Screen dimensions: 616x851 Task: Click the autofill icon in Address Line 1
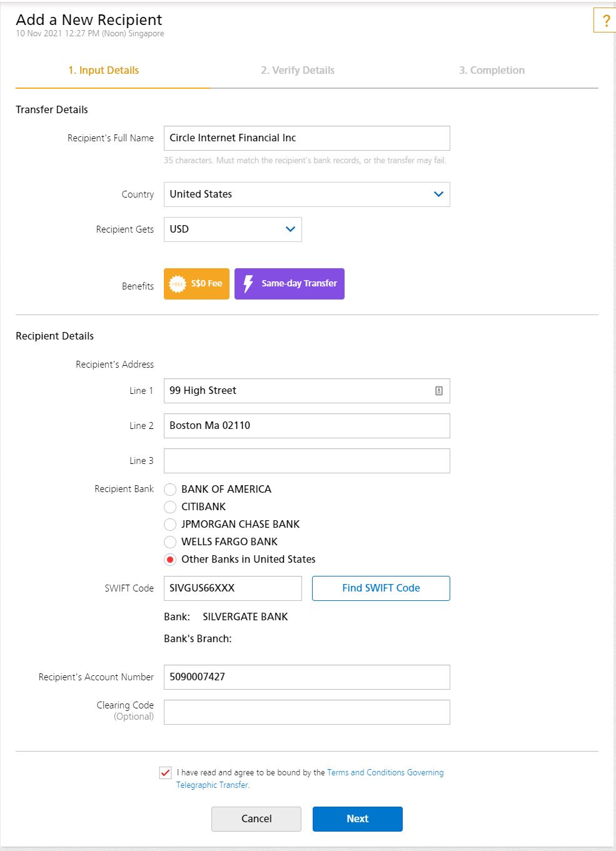(x=439, y=391)
